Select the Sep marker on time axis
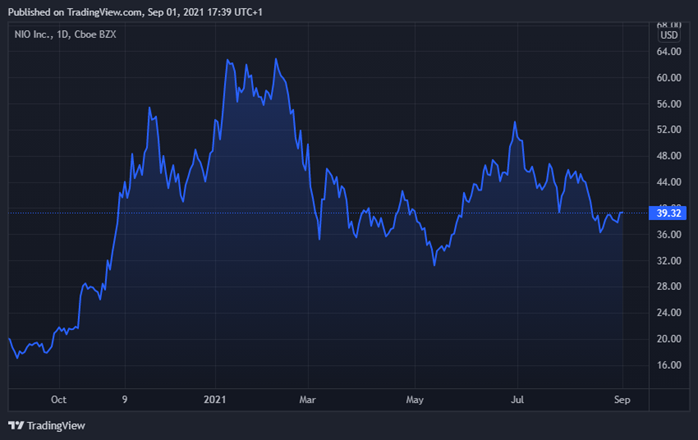Viewport: 698px width, 440px height. click(x=622, y=398)
